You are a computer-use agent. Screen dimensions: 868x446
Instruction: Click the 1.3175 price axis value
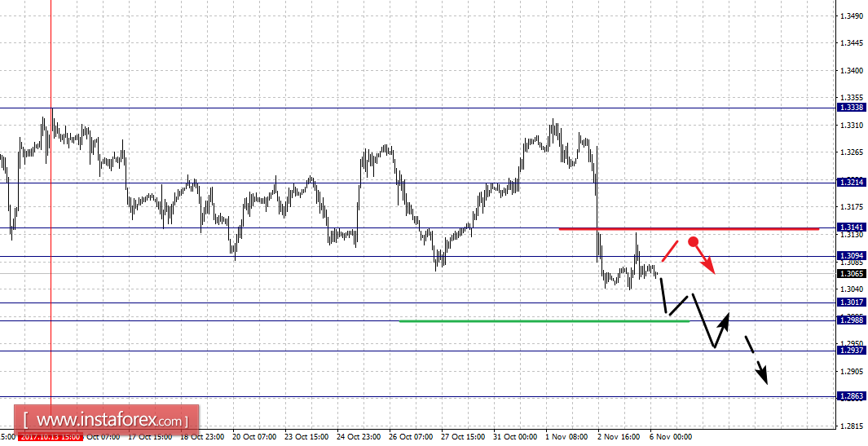[852, 207]
